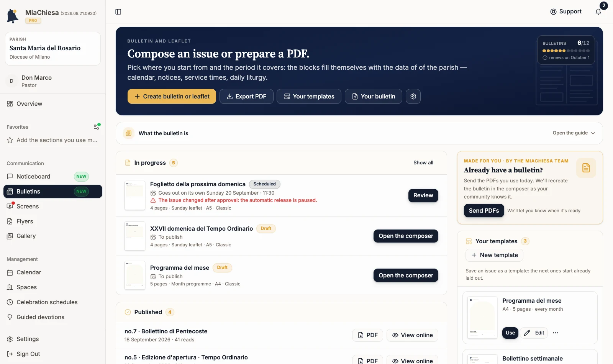Select Bulletins in sidebar
Image resolution: width=613 pixels, height=364 pixels.
[52, 192]
